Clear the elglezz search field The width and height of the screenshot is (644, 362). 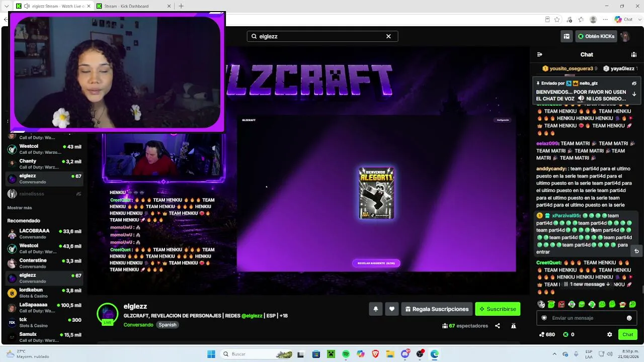388,36
